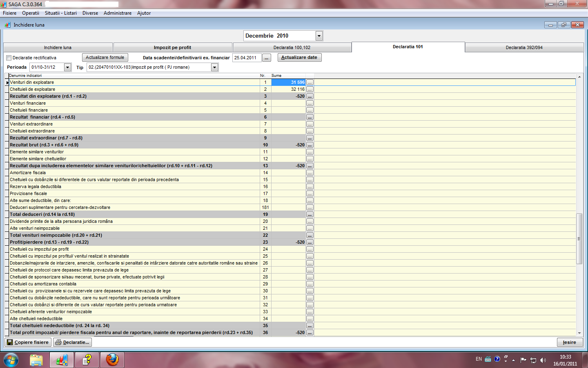Viewport: 588px width, 368px height.
Task: Open the Fisiere menu
Action: click(x=10, y=13)
